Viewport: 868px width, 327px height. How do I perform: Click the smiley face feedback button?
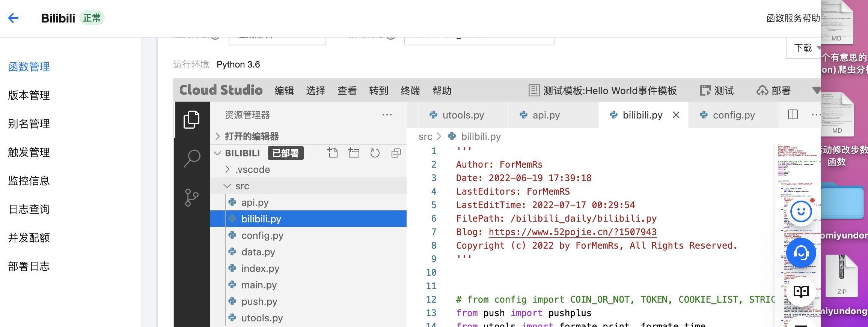(801, 212)
